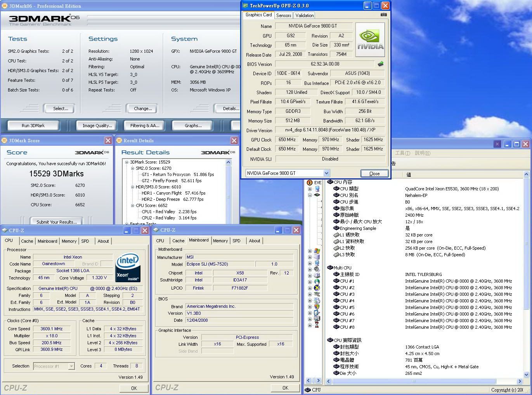
Task: Click the 'GT1 - Return To Proxycon' result row
Action: [x=178, y=174]
